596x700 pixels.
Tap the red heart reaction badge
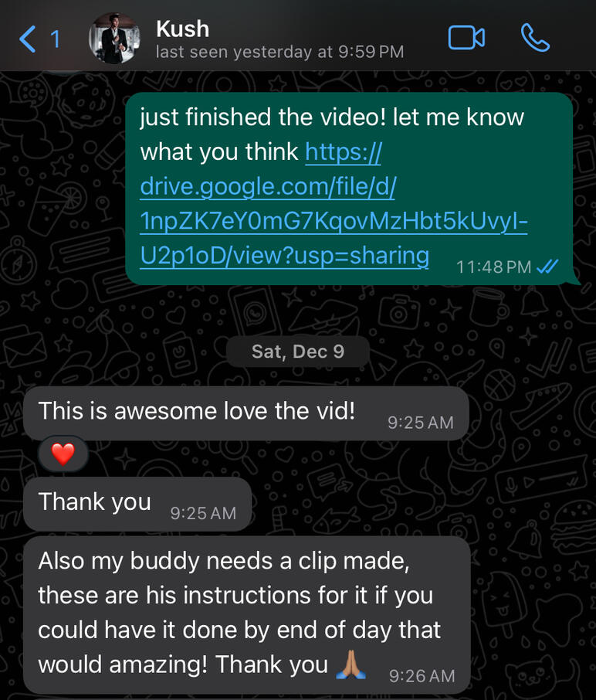pos(63,454)
